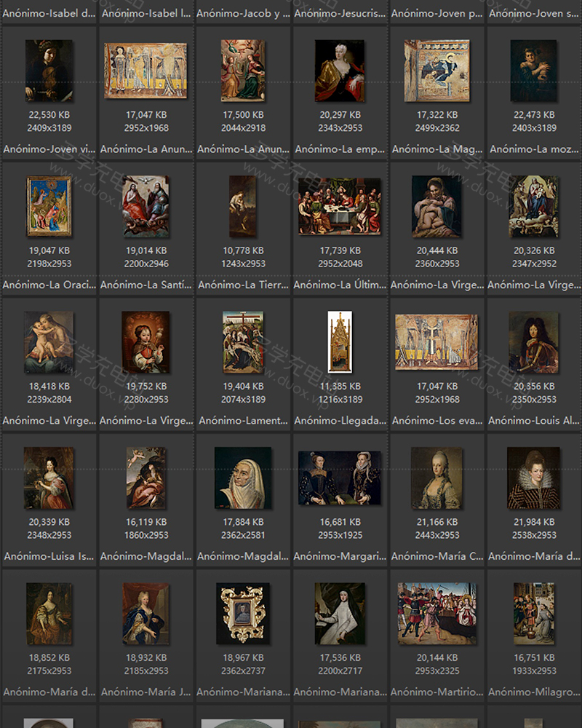Click the tall Anónimo-Llegada... altarpiece thumbnail
This screenshot has height=728, width=582.
click(340, 342)
